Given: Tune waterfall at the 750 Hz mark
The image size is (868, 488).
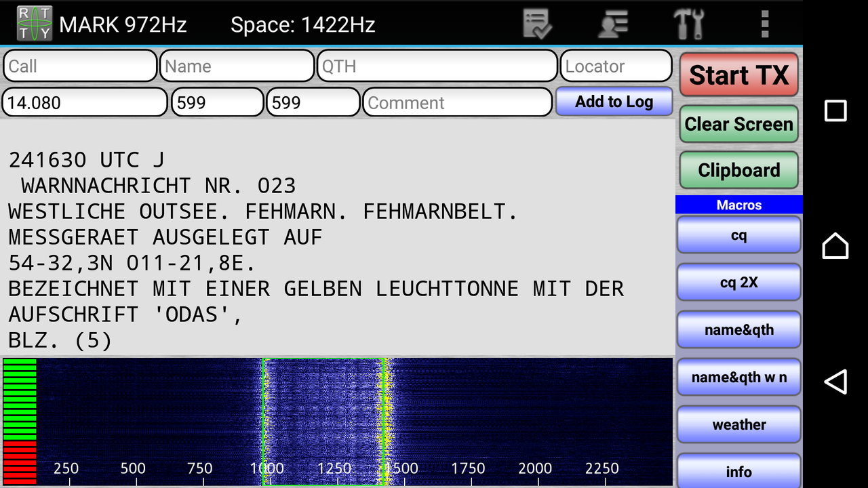Looking at the screenshot, I should (199, 468).
